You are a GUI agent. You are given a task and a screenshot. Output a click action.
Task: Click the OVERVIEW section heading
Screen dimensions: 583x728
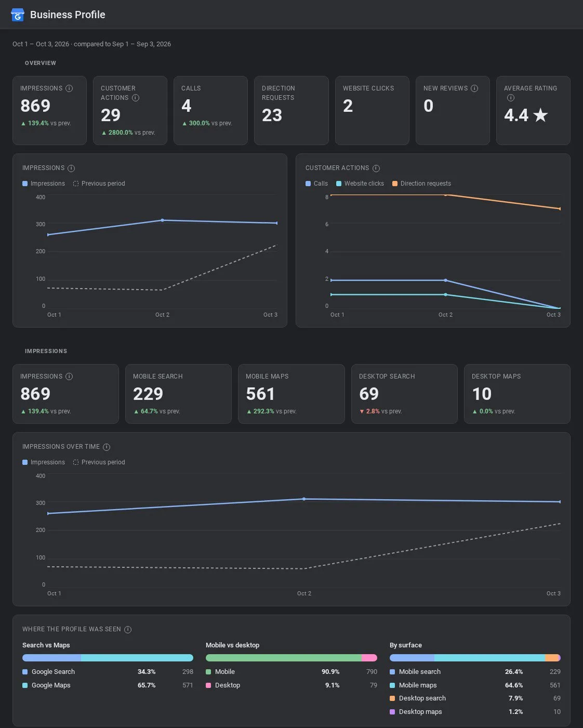(x=41, y=63)
